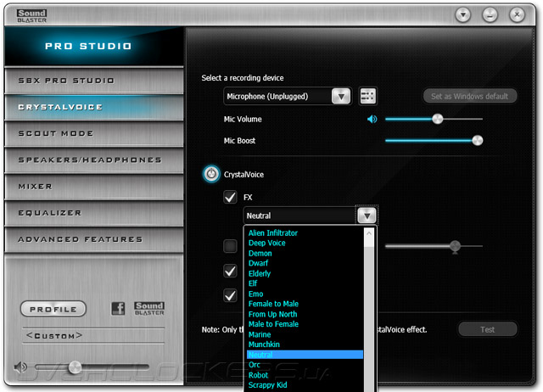543x392 pixels.
Task: Open the Profile button
Action: click(53, 309)
